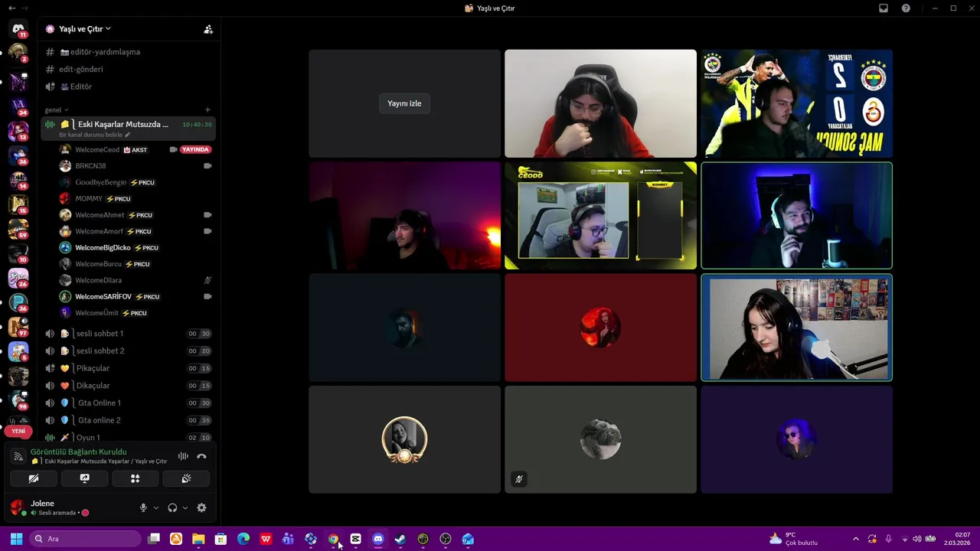The image size is (980, 551).
Task: Open Steam from the taskbar
Action: pyautogui.click(x=400, y=539)
